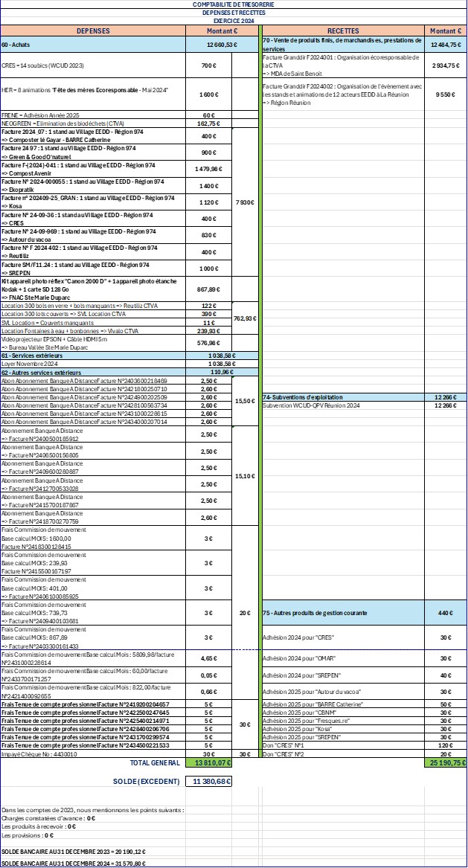Image resolution: width=468 pixels, height=868 pixels.
Task: Click the "25 190,75 €" total receipts cell
Action: [x=446, y=763]
